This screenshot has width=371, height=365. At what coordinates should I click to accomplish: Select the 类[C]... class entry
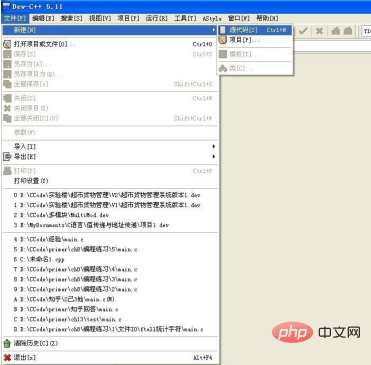pos(255,68)
